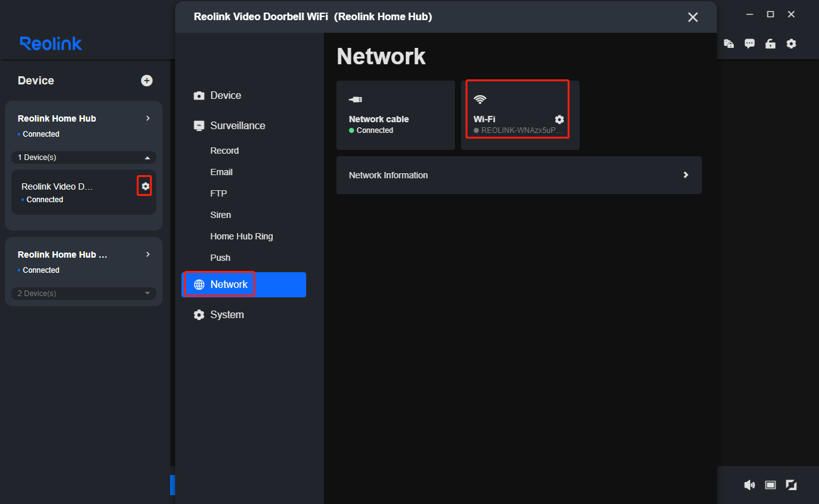The image size is (819, 504).
Task: Click the monitor icon beside Surveillance
Action: click(x=199, y=126)
